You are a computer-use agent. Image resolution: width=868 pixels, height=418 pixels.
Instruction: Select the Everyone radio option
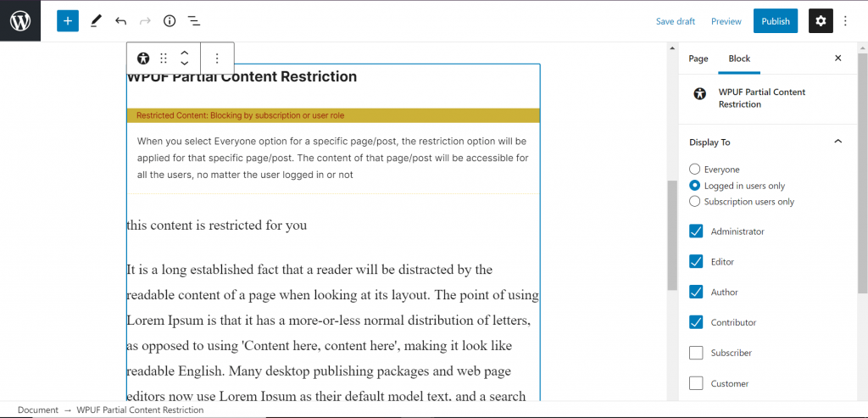(695, 170)
